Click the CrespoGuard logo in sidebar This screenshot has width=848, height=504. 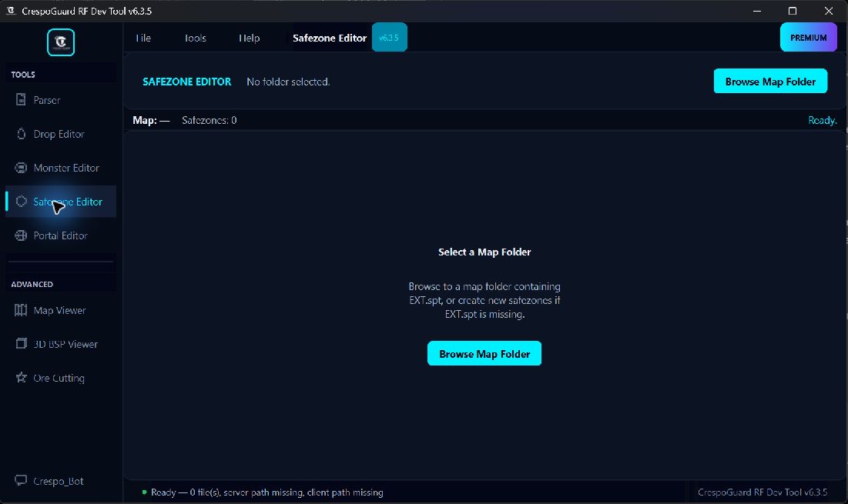pyautogui.click(x=61, y=42)
